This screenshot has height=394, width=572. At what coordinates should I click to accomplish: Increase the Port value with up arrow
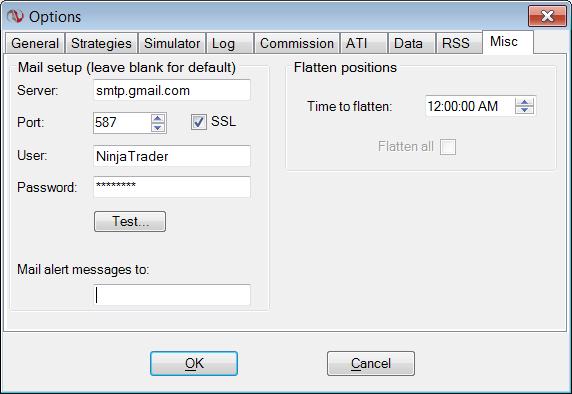click(x=158, y=119)
